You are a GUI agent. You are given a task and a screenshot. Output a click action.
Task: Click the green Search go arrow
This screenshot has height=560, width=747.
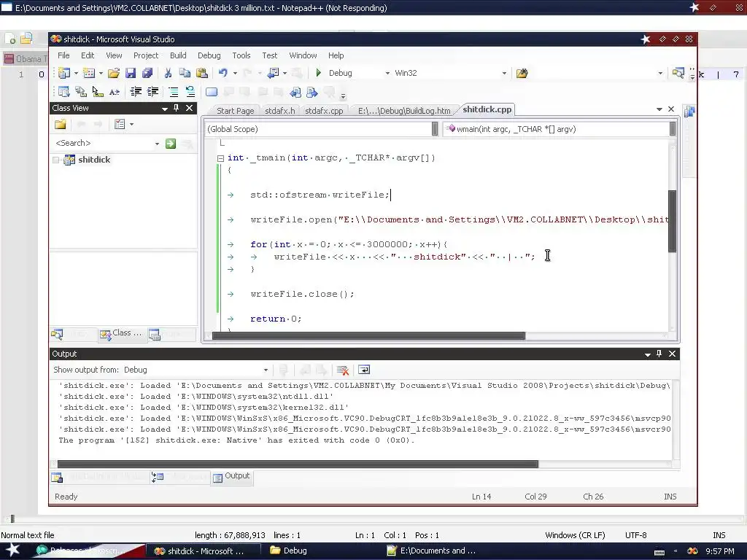point(171,144)
